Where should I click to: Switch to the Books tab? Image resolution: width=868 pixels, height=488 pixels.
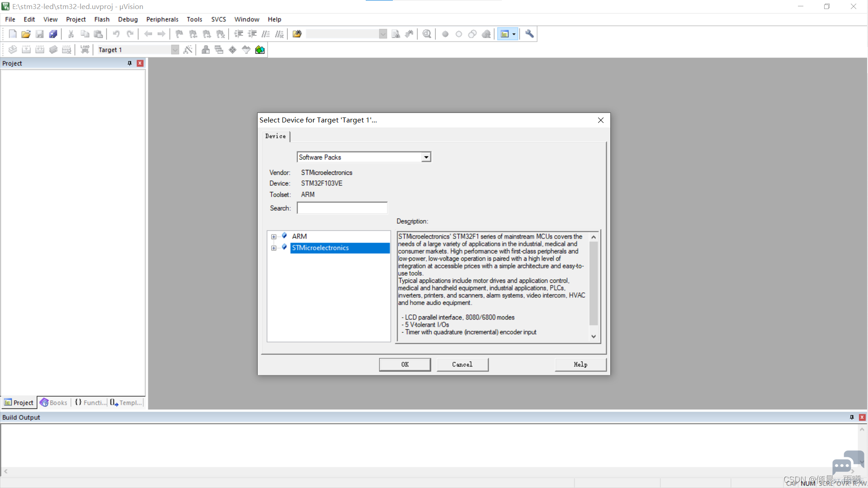[x=54, y=403]
